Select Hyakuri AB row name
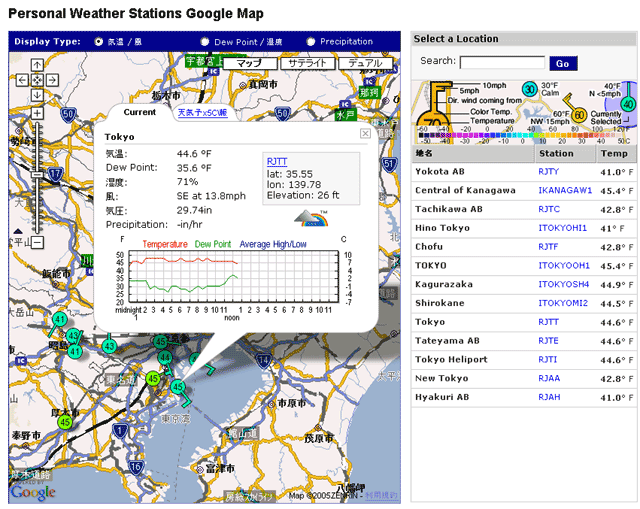This screenshot has height=509, width=640. point(442,397)
